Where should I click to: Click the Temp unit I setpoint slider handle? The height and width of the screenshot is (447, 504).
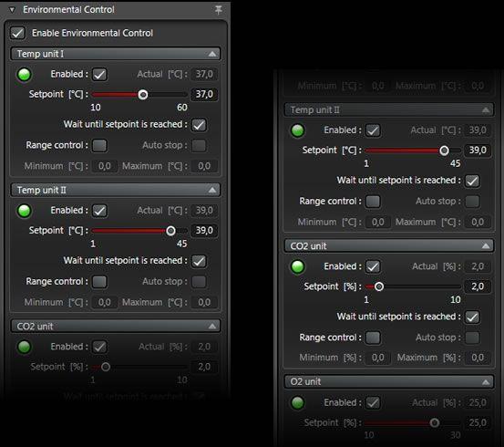coord(143,95)
